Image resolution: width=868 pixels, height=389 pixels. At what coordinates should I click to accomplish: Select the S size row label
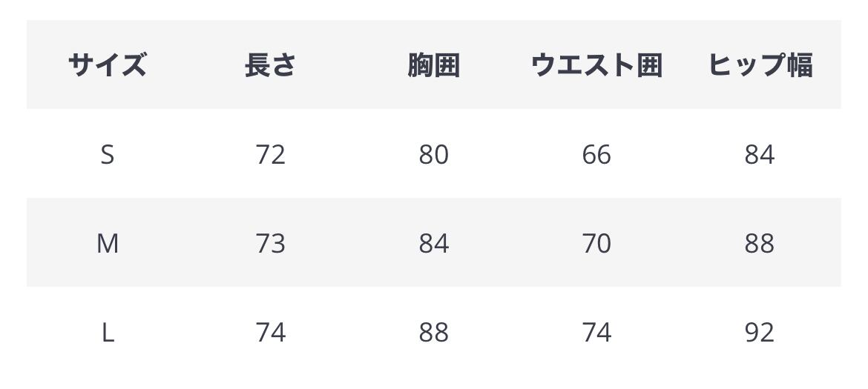point(108,155)
